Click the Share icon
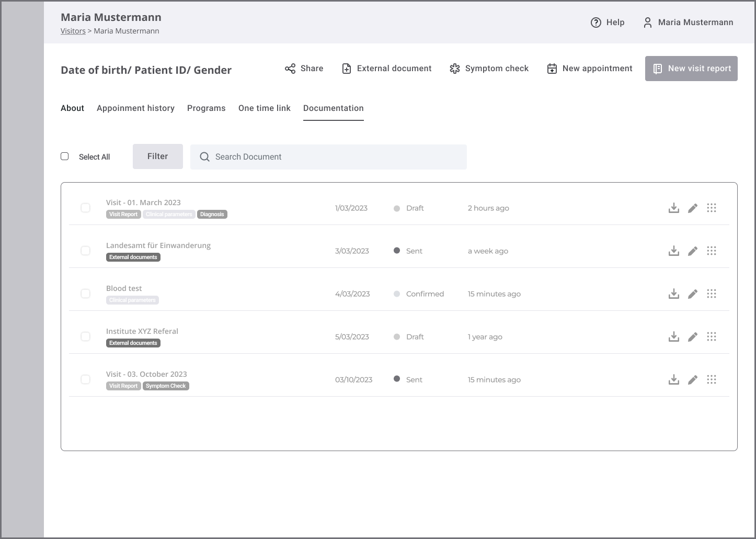The height and width of the screenshot is (539, 756). point(290,69)
